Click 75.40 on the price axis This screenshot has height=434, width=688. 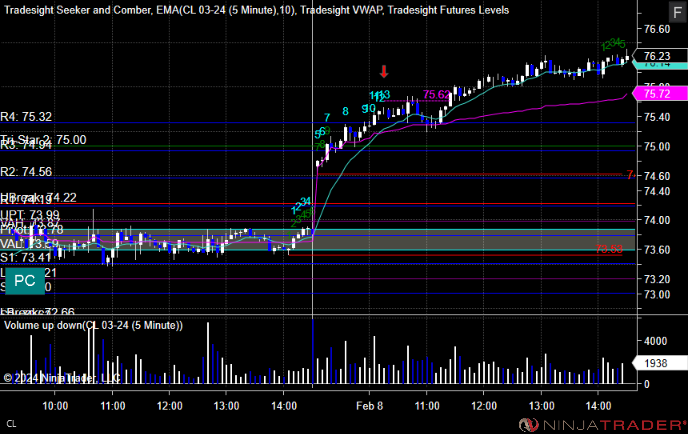[657, 117]
